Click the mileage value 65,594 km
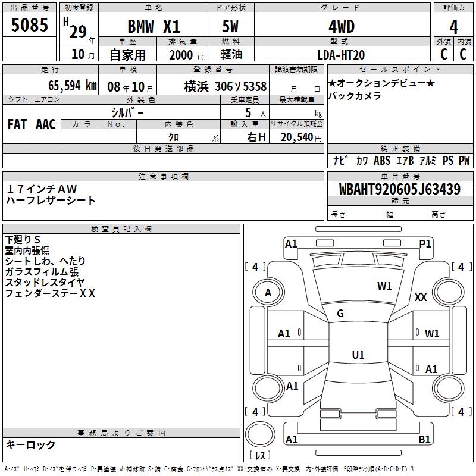The height and width of the screenshot is (476, 476). pos(73,86)
